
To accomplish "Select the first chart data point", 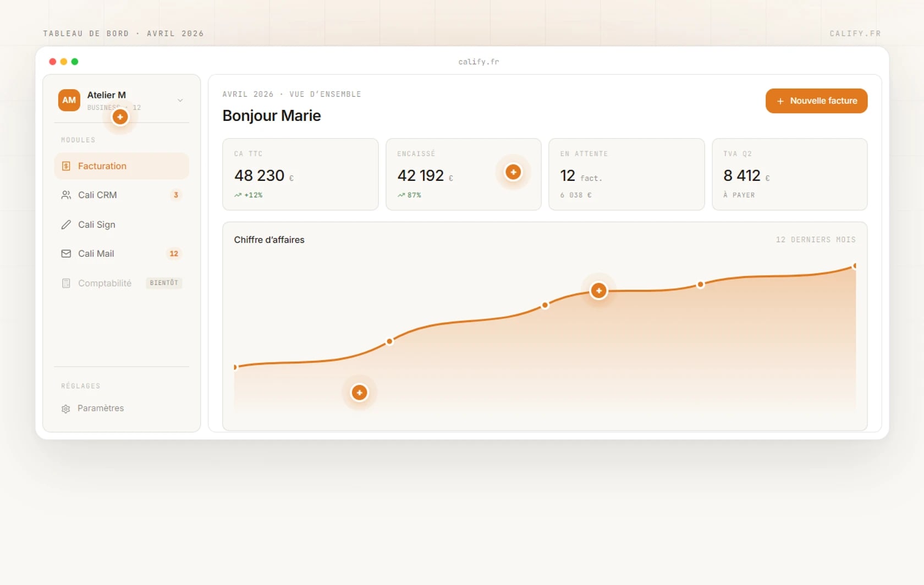I will pos(235,367).
